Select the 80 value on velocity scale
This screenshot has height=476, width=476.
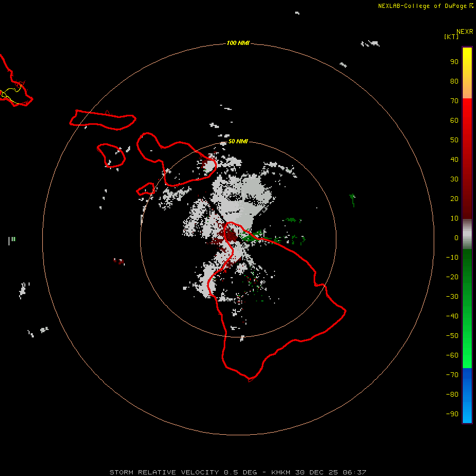[454, 81]
